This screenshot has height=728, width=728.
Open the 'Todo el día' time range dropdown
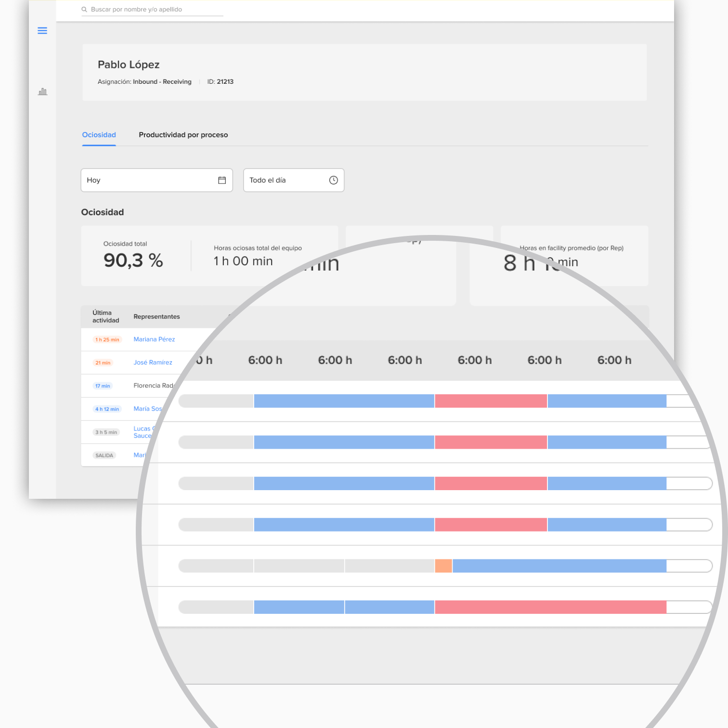click(294, 180)
